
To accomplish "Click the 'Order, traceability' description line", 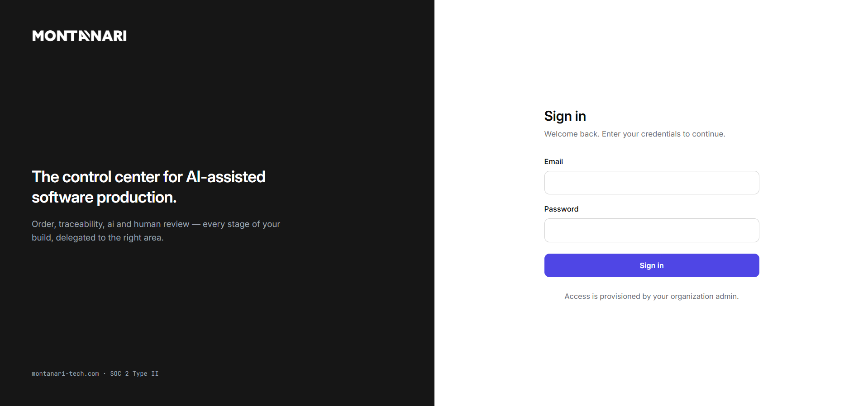I will coord(156,224).
